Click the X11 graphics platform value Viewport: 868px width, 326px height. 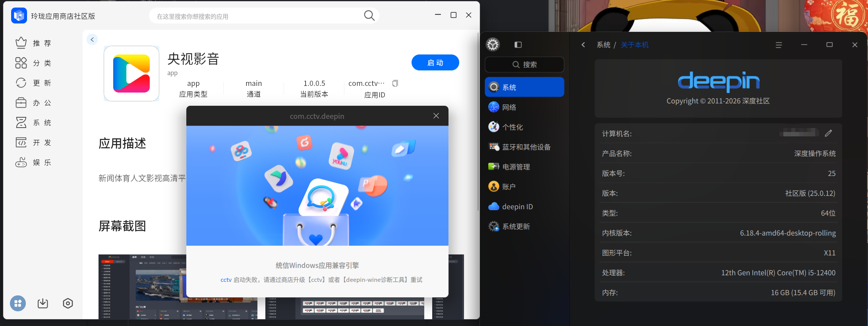click(x=829, y=253)
